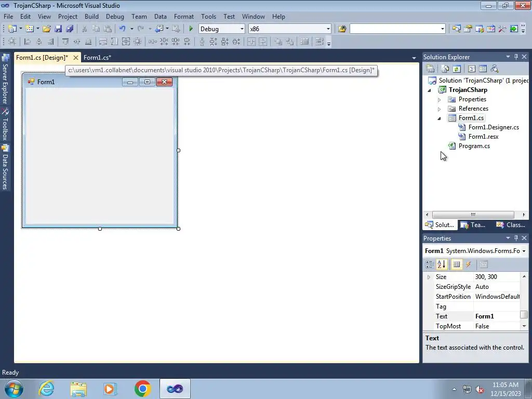Click Solution Explorer's Properties toolbar icon
Viewport: 532px width, 399px height.
(430, 69)
